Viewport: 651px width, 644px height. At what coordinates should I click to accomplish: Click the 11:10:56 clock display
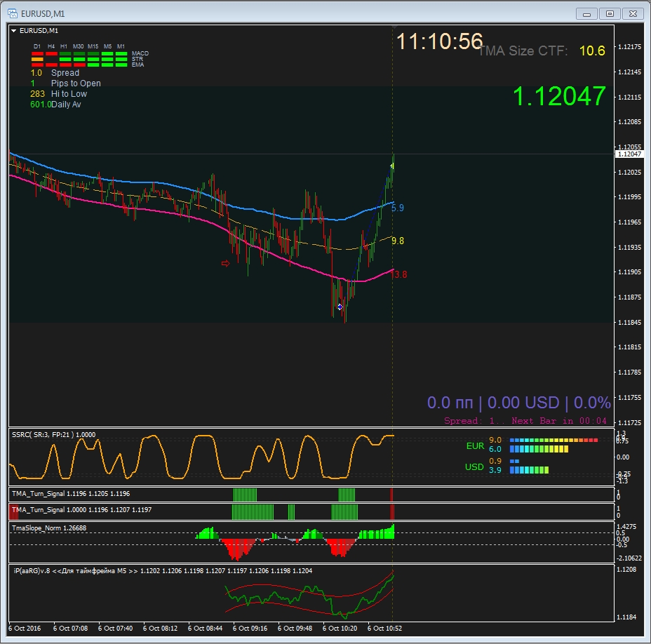coord(440,41)
